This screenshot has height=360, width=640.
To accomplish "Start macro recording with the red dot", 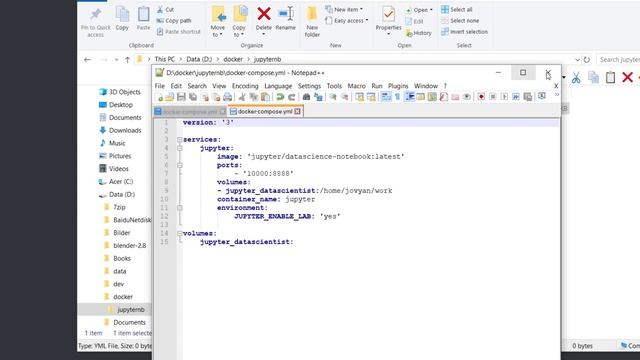I will 481,97.
